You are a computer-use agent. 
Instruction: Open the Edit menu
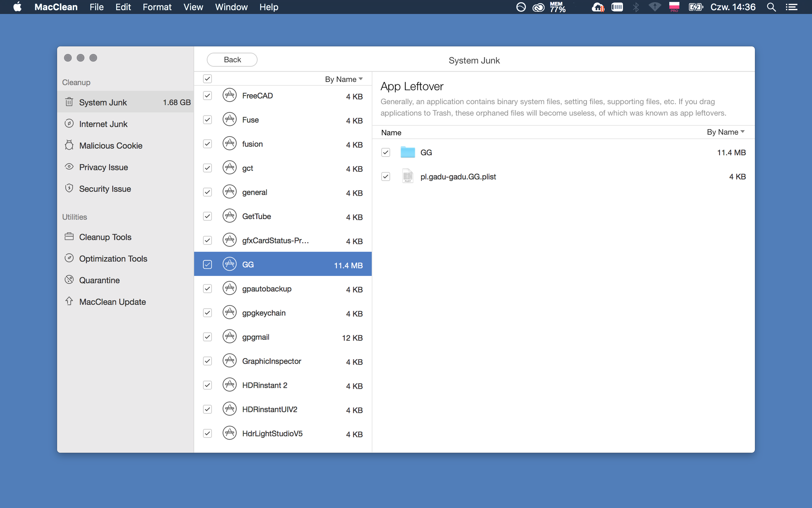(123, 7)
